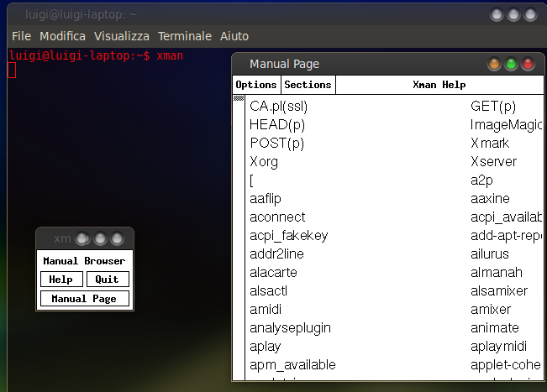
Task: Close the small xman window
Action: (x=117, y=238)
